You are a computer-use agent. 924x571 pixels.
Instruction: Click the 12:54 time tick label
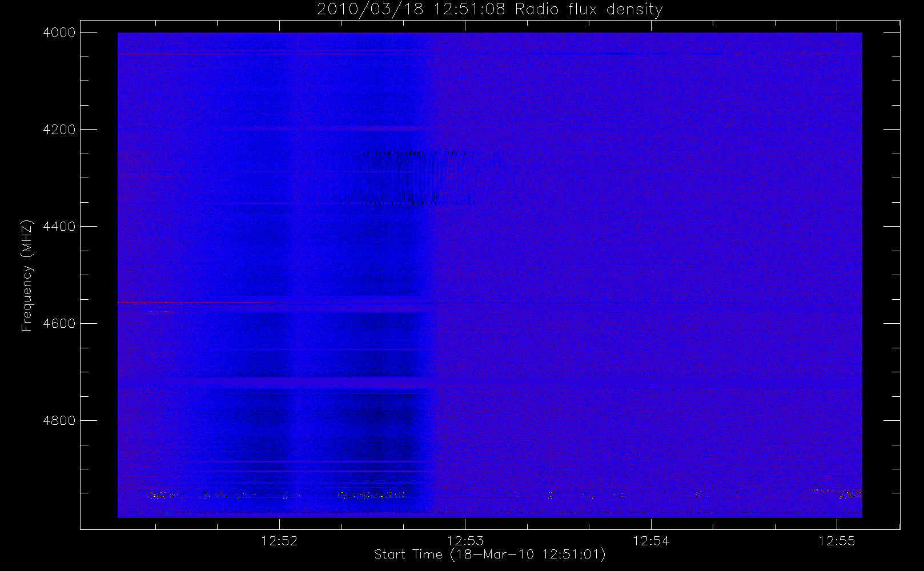click(x=651, y=541)
